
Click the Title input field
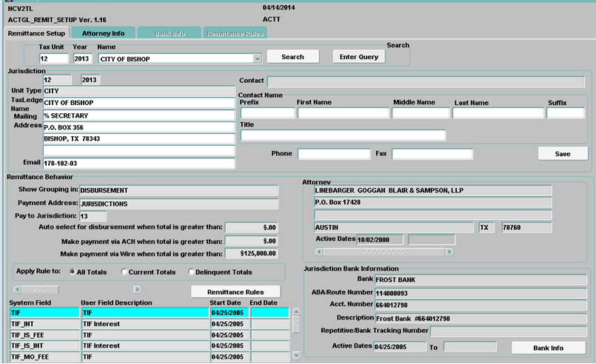(344, 135)
